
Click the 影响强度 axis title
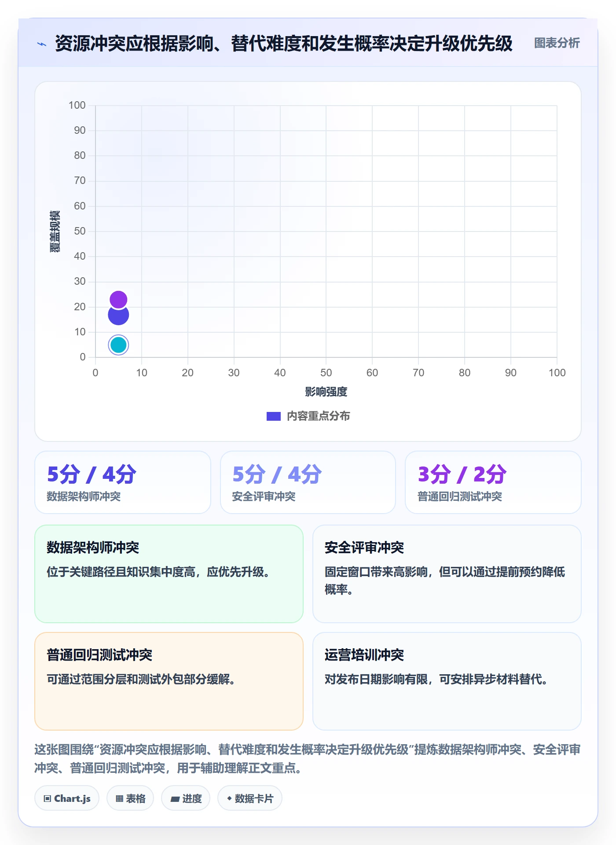(x=326, y=392)
